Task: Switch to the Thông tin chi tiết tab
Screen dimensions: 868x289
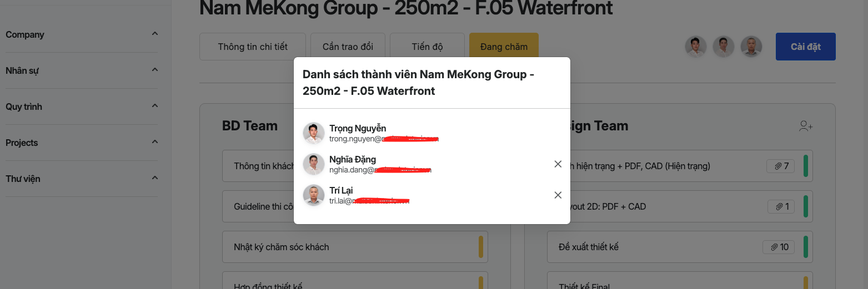Action: [253, 47]
